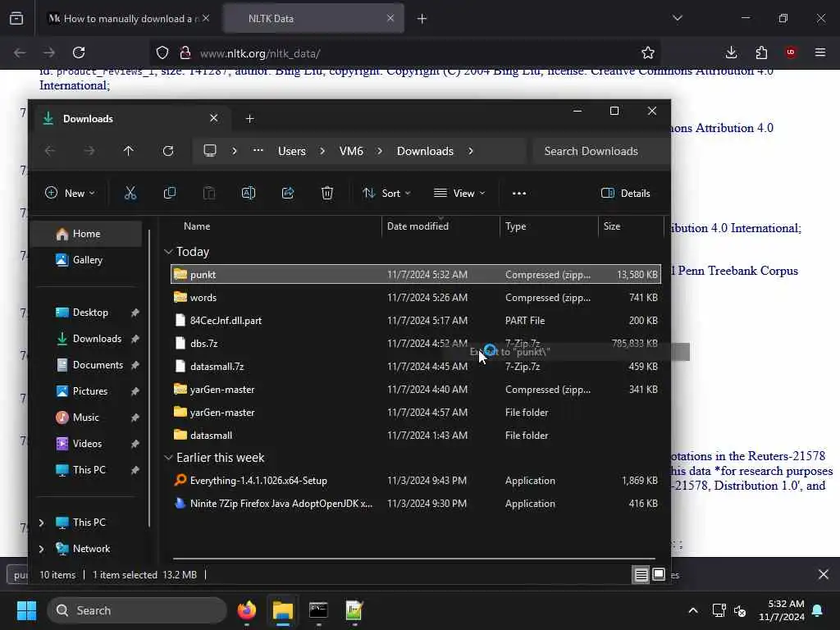The height and width of the screenshot is (630, 840).
Task: Select Home in the navigation pane
Action: point(86,234)
